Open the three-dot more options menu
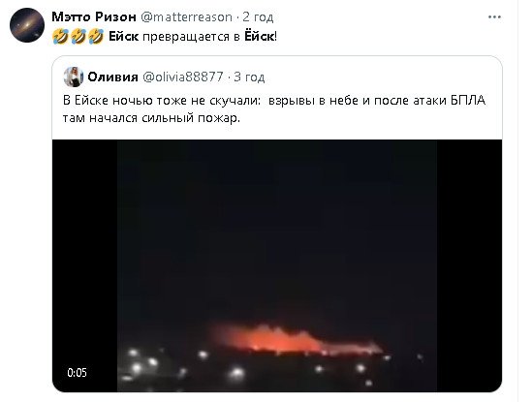The width and height of the screenshot is (532, 402). click(x=494, y=17)
